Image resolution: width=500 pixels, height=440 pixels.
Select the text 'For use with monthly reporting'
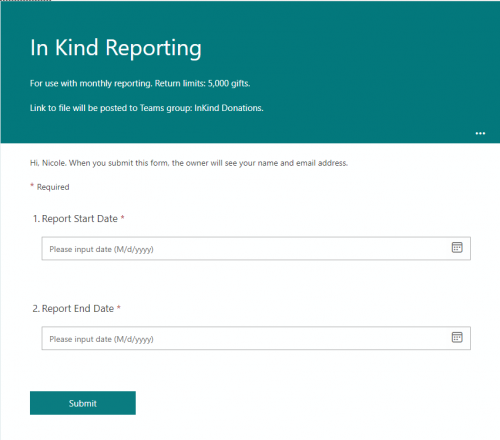(x=91, y=83)
